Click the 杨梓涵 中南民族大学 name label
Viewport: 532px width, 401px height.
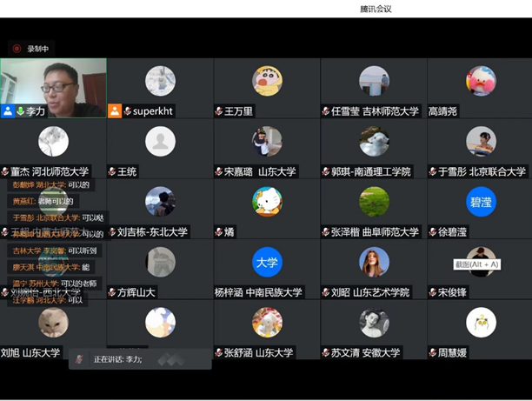pos(258,292)
